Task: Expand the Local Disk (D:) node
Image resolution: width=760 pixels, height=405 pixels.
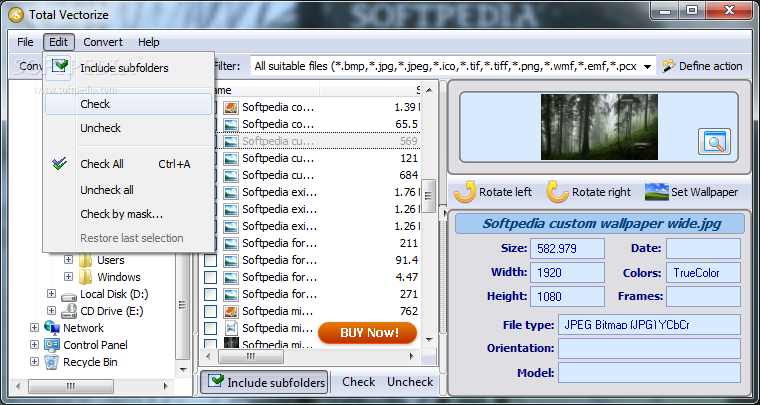Action: [x=51, y=294]
